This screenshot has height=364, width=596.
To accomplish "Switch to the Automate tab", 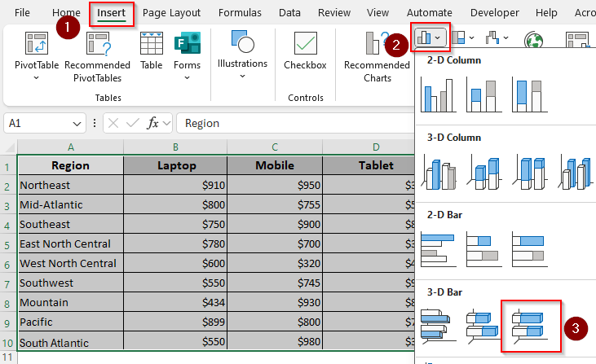I will coord(429,13).
